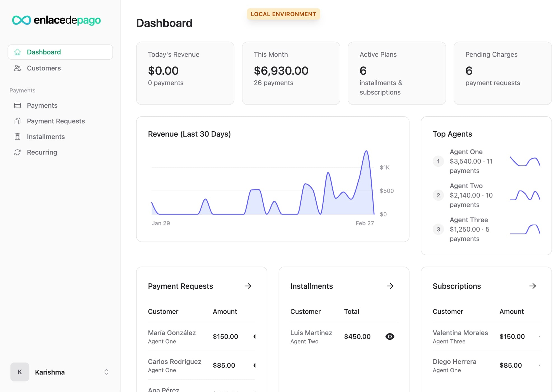Open all Payment Requests via card arrow

(248, 286)
